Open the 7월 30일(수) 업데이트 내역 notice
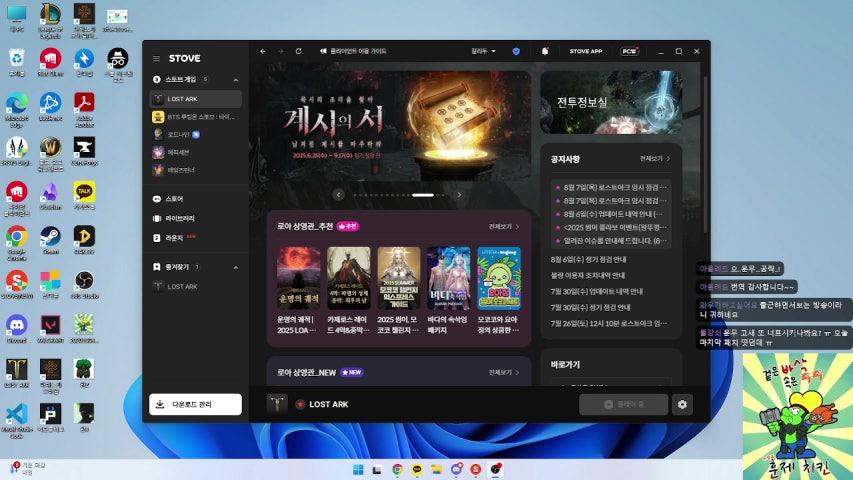853x480 pixels. tap(597, 292)
